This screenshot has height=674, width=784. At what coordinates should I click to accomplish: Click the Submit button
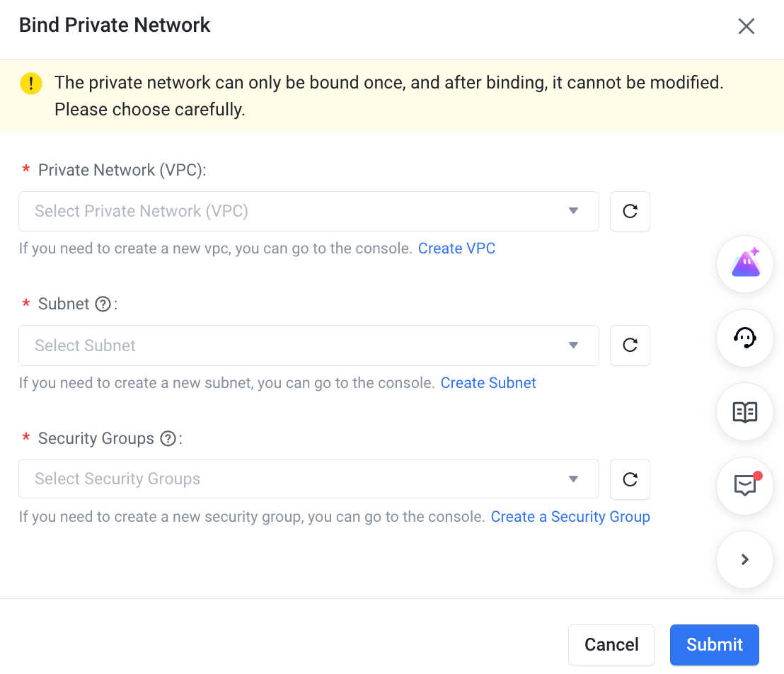(x=715, y=644)
